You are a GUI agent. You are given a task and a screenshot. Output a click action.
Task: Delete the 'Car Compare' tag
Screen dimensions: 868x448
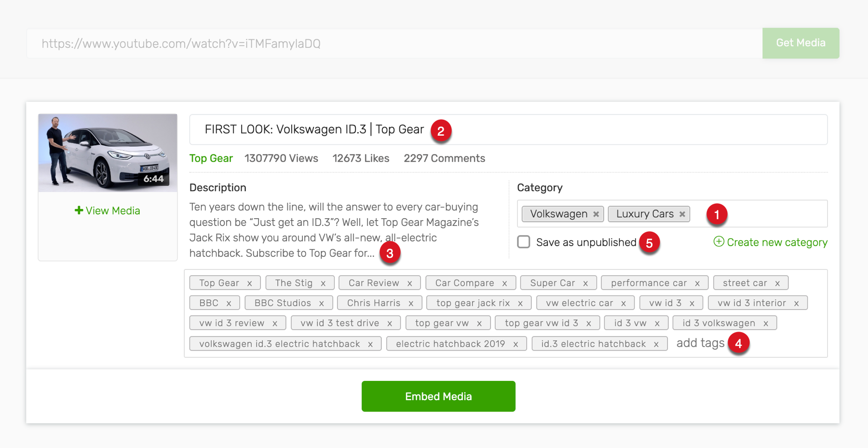pyautogui.click(x=504, y=283)
